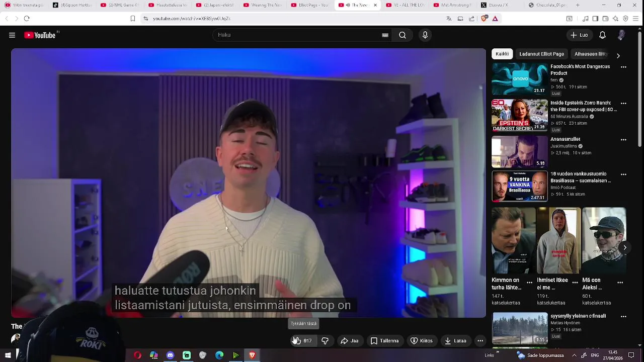Select the Aiheeseen liittyvät chip

592,54
